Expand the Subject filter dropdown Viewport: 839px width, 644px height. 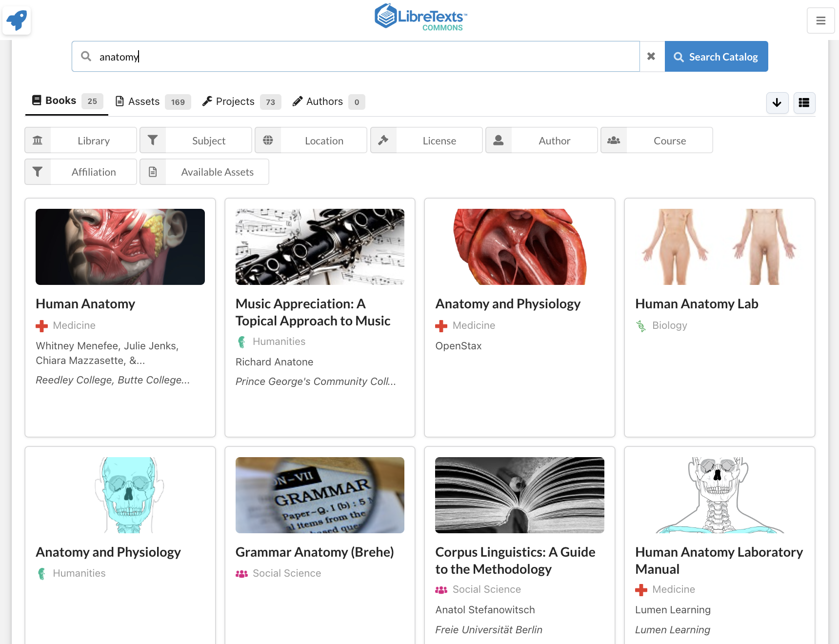(196, 141)
